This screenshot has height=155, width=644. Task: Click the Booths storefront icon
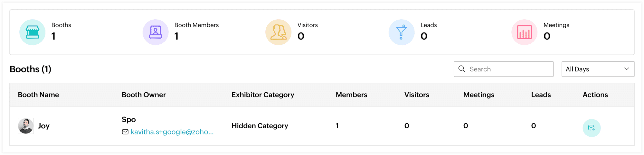coord(33,32)
